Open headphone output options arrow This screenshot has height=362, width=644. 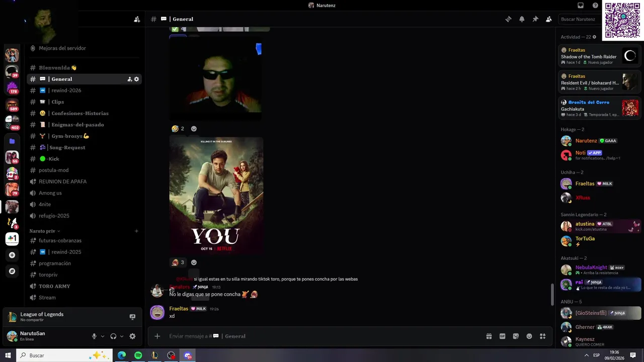pos(122,336)
